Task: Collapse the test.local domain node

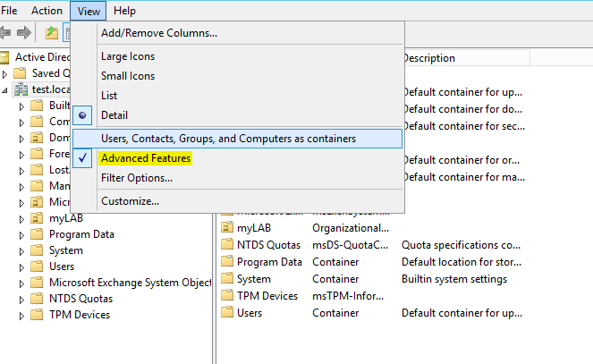Action: click(5, 89)
